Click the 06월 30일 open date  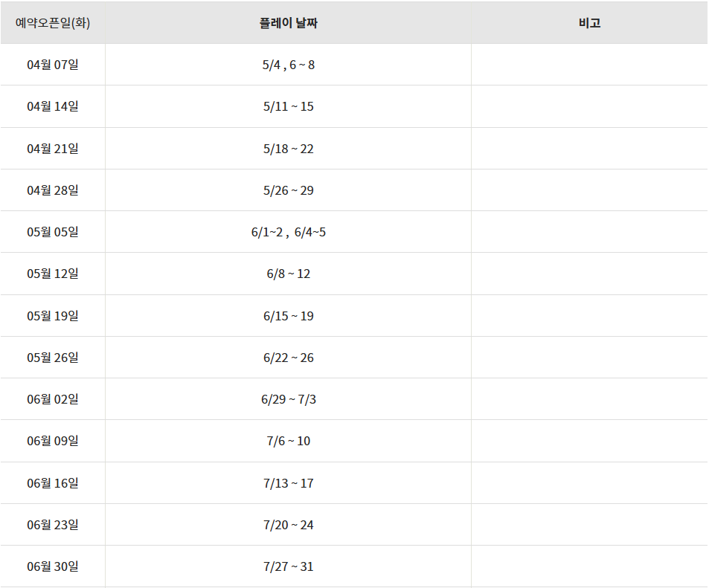pos(53,566)
